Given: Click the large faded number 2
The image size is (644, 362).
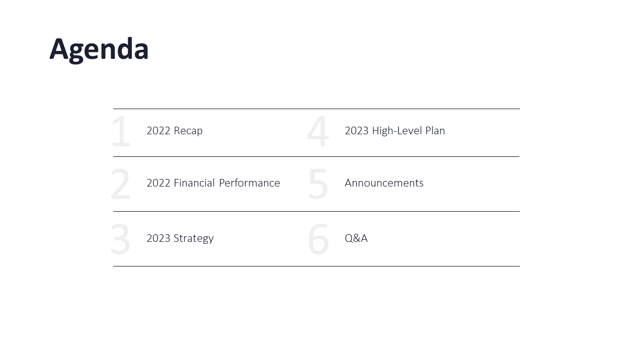Looking at the screenshot, I should tap(120, 185).
